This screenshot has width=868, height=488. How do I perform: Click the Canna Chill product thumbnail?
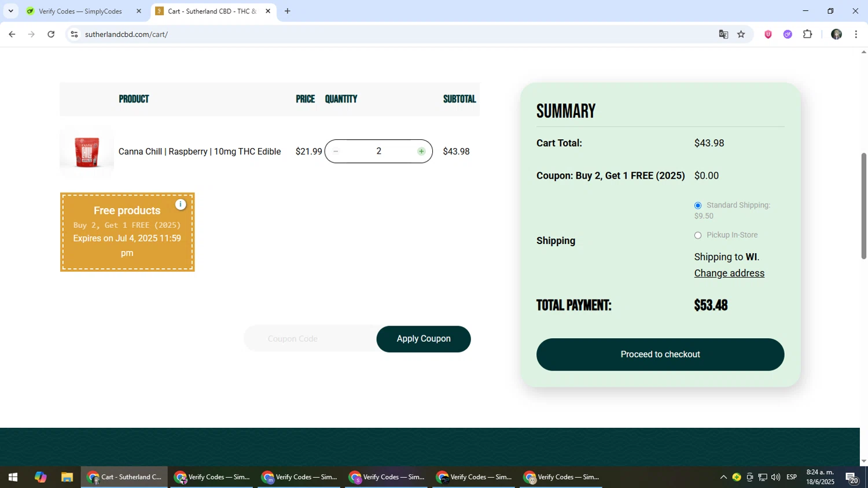coord(87,151)
